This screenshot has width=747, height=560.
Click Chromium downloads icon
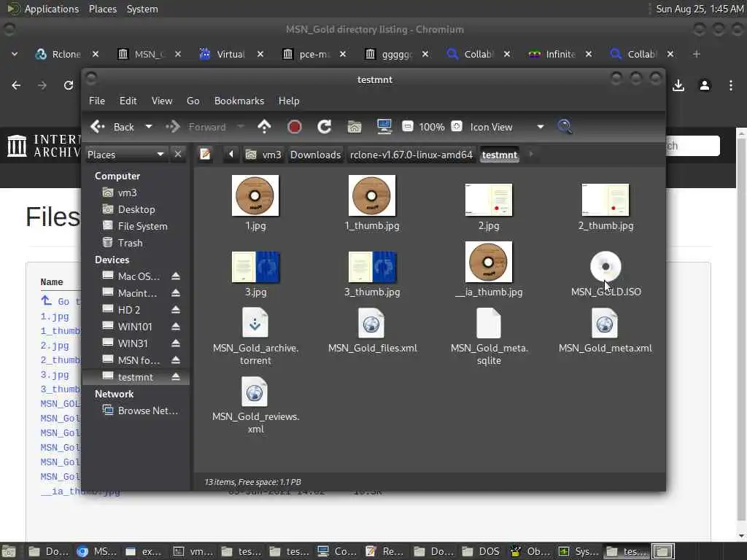click(x=678, y=86)
